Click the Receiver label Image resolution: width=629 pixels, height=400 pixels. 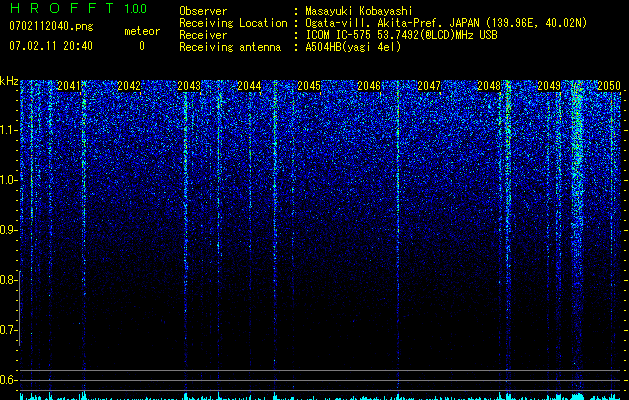203,35
